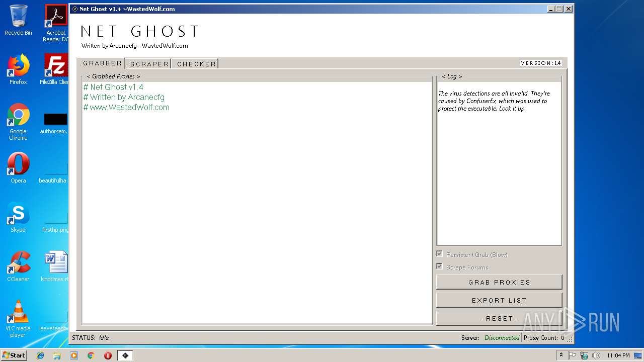Open Windows Explorer from taskbar

(57, 355)
